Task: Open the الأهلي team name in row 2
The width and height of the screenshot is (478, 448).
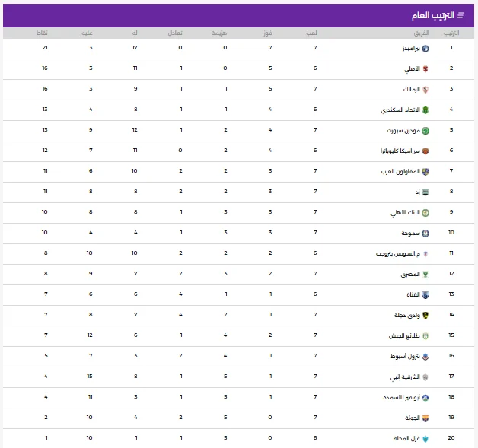Action: click(x=412, y=69)
